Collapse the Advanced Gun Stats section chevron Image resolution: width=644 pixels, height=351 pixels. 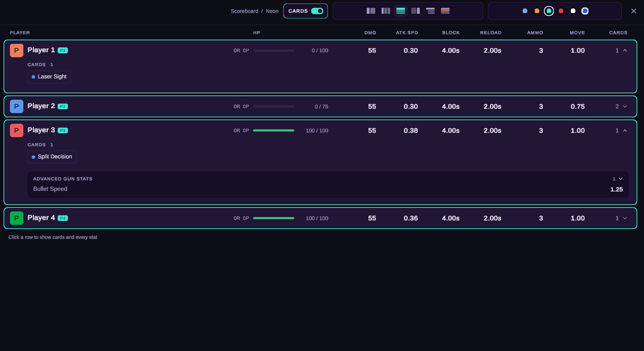point(621,179)
